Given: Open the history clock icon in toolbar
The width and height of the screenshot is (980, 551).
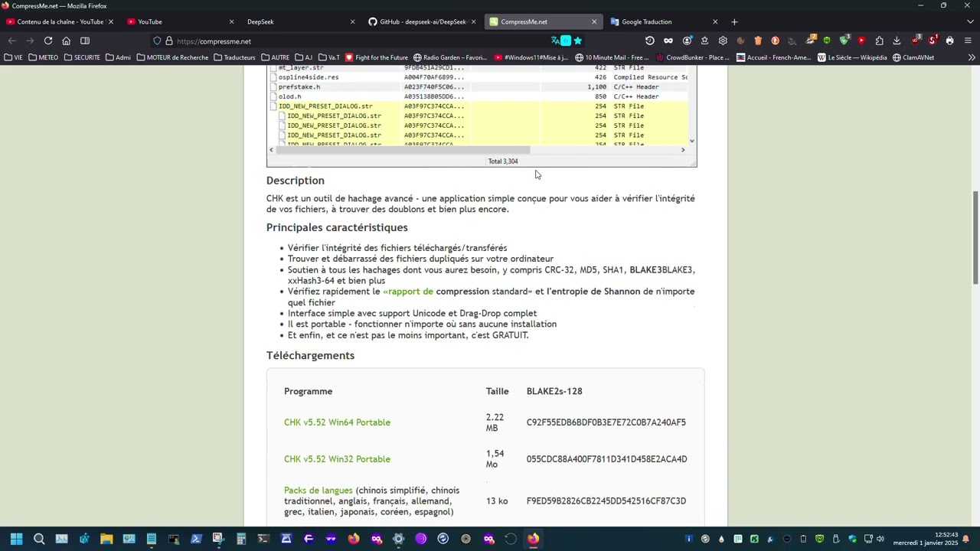Looking at the screenshot, I should click(650, 41).
